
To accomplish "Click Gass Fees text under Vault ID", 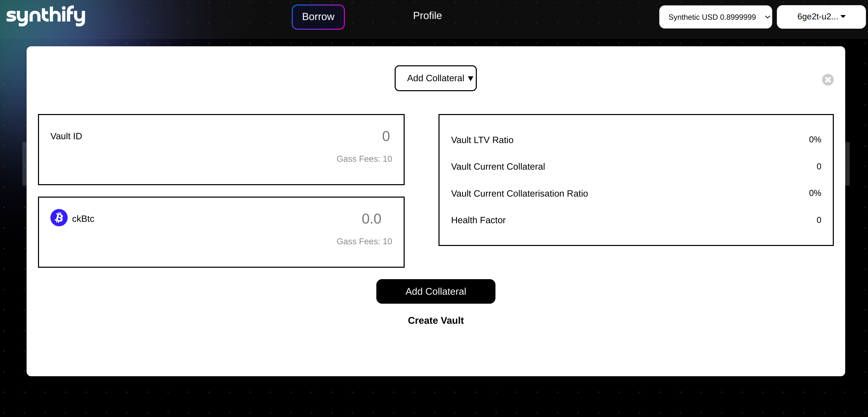I will click(364, 159).
